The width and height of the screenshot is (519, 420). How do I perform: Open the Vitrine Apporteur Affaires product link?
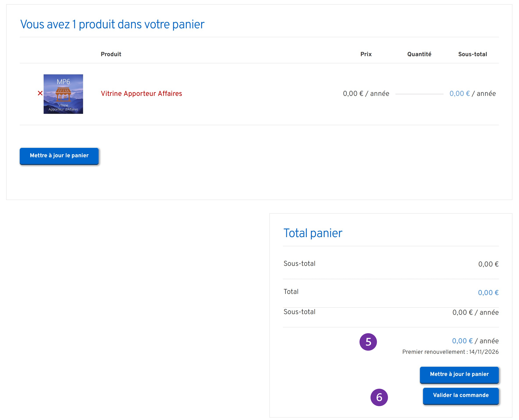click(141, 94)
